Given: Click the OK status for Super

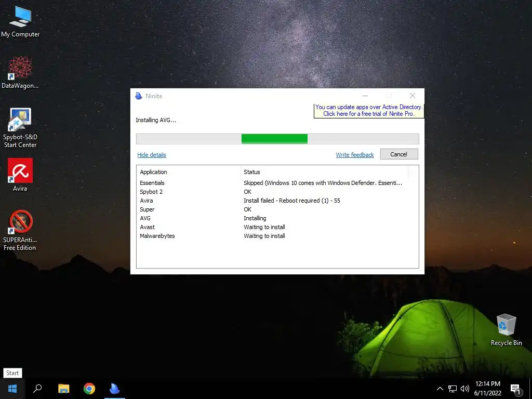Looking at the screenshot, I should click(x=247, y=209).
